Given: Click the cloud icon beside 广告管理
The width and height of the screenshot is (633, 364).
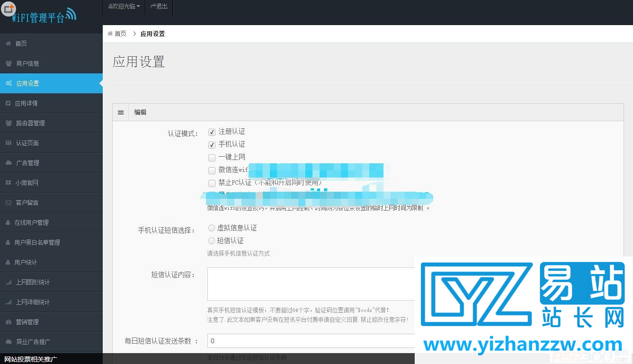Looking at the screenshot, I should [9, 163].
